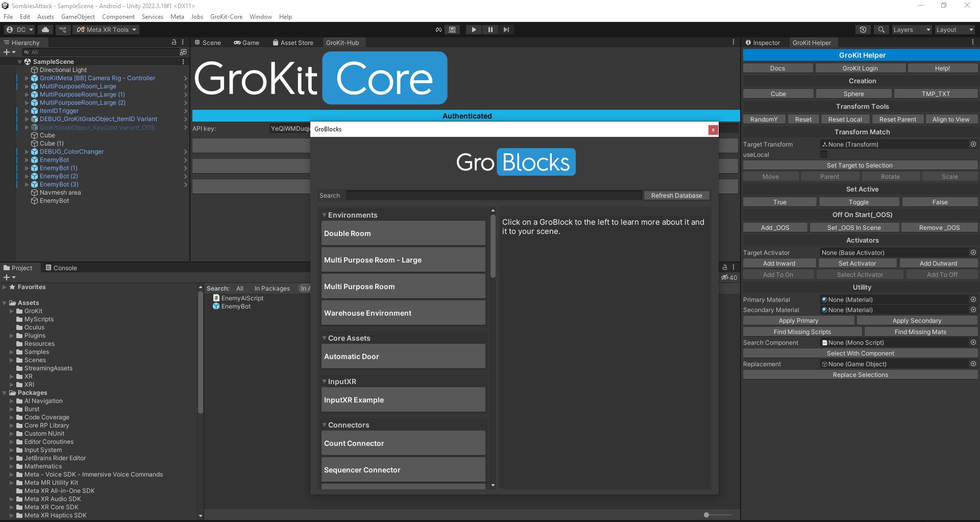
Task: Open the GroKit-Core menu
Action: tap(226, 17)
